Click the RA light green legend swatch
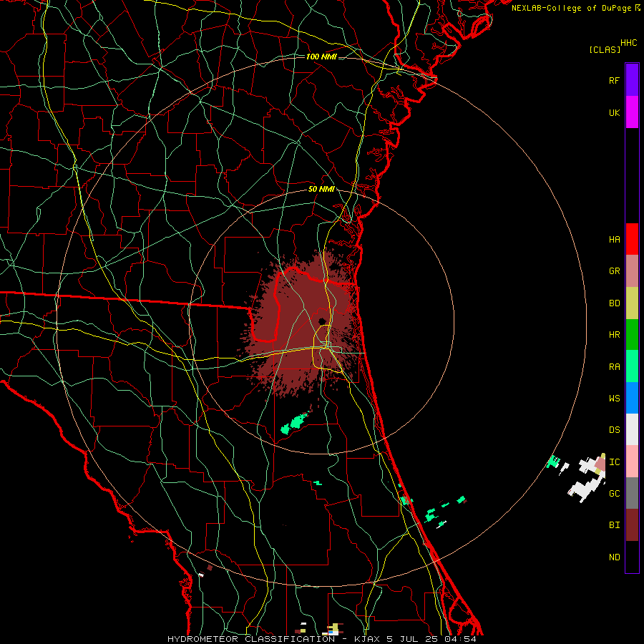 (x=632, y=366)
